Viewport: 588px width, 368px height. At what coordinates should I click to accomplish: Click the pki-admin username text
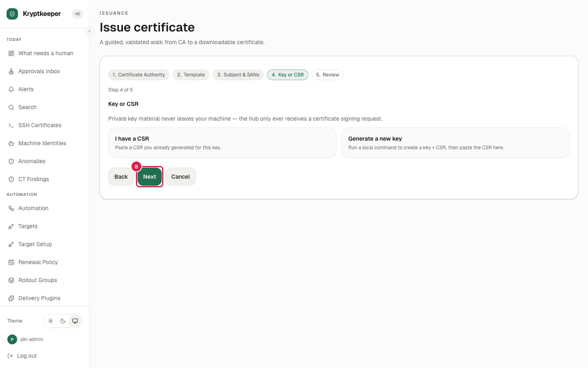[x=32, y=339]
